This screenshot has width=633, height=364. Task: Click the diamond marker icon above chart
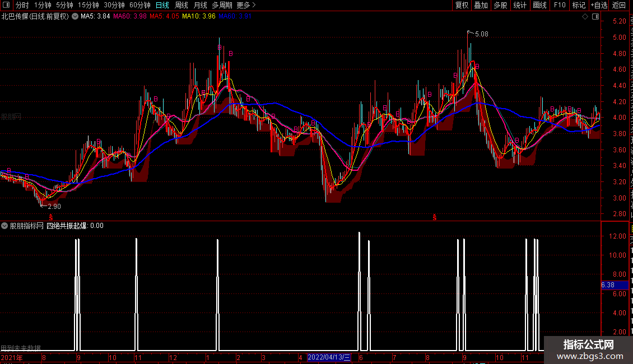pos(585,16)
